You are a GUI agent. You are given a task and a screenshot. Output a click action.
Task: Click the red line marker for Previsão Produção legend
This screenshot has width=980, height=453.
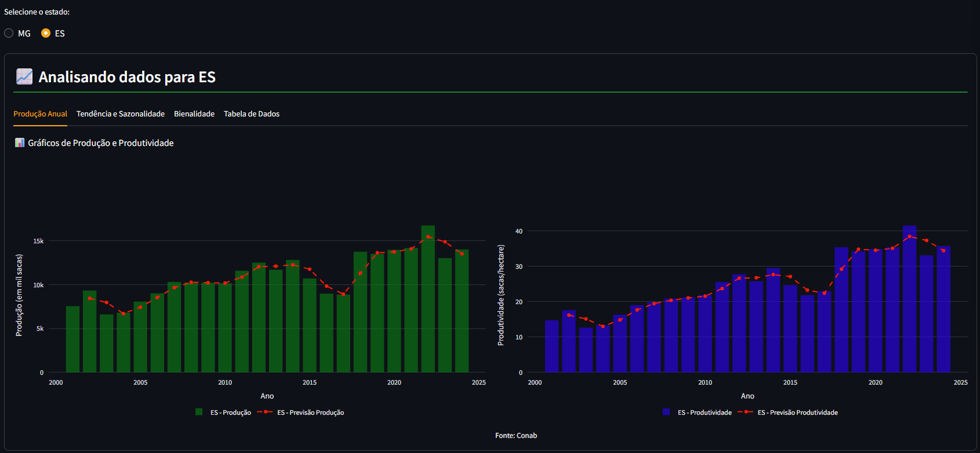265,412
